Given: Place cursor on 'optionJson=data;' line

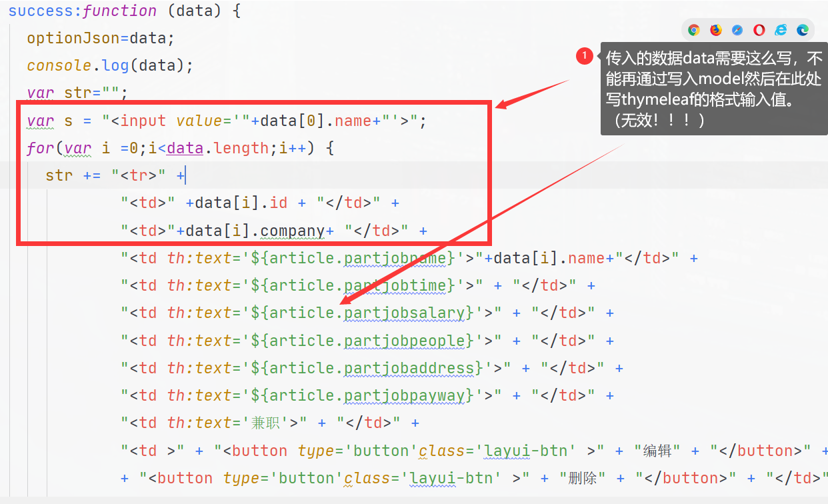Looking at the screenshot, I should [x=101, y=39].
